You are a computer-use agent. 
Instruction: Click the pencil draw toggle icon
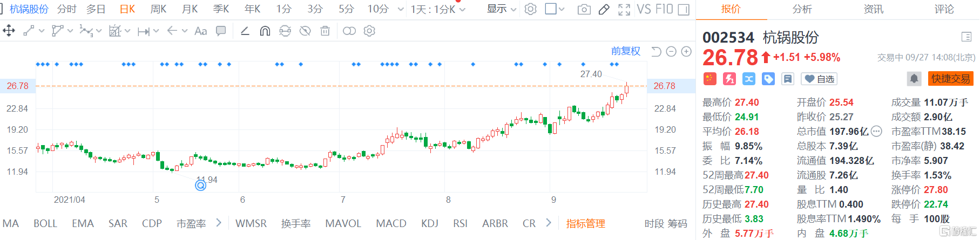[604, 9]
